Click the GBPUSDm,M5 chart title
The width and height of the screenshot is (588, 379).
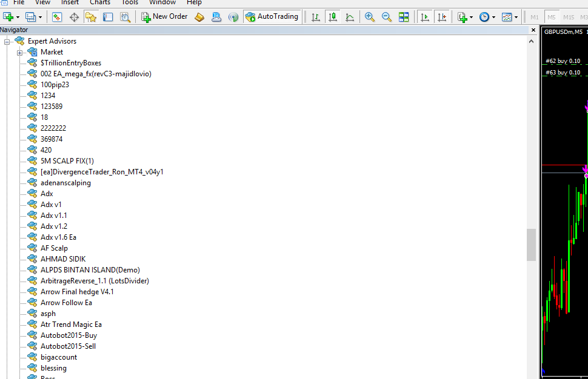563,32
